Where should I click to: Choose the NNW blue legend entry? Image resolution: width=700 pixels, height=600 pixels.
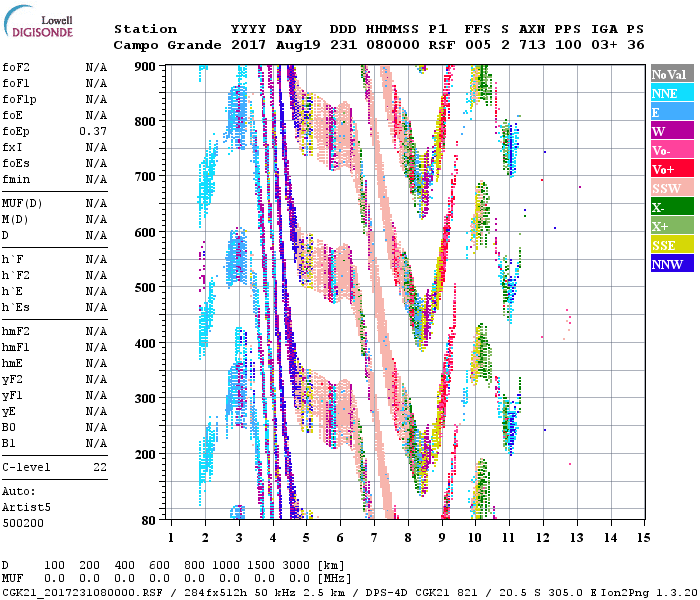672,264
